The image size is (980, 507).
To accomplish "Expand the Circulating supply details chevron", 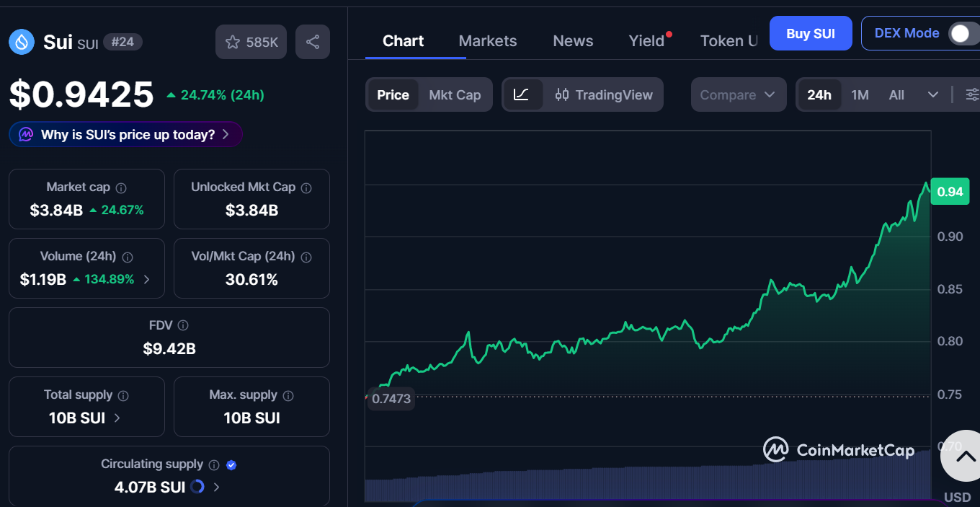I will [216, 487].
